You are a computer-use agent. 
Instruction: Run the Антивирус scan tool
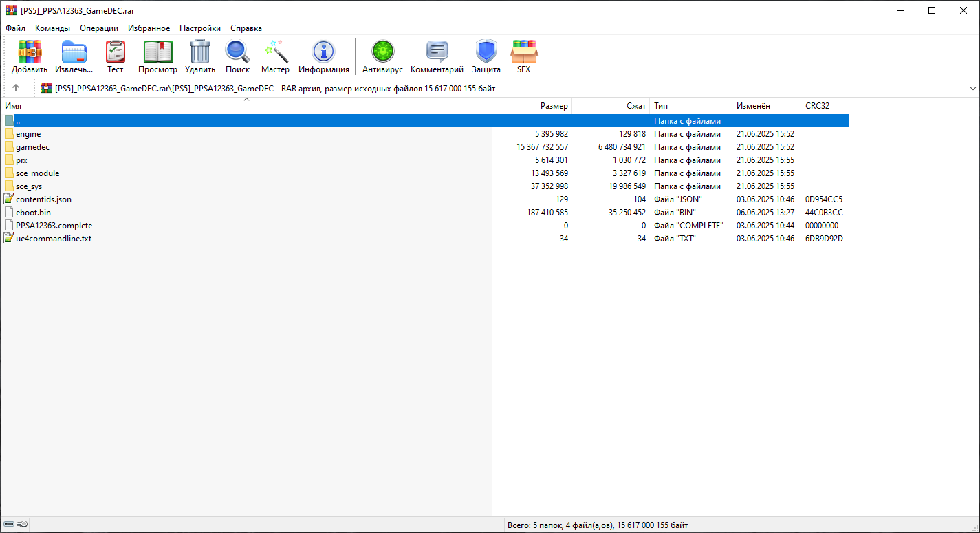click(382, 52)
